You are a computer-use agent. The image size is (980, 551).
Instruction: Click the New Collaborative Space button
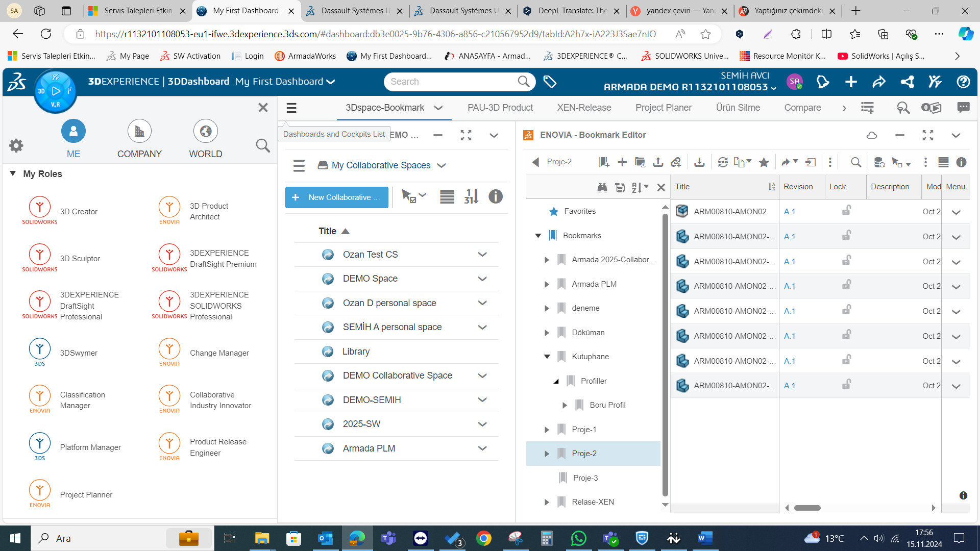tap(337, 197)
